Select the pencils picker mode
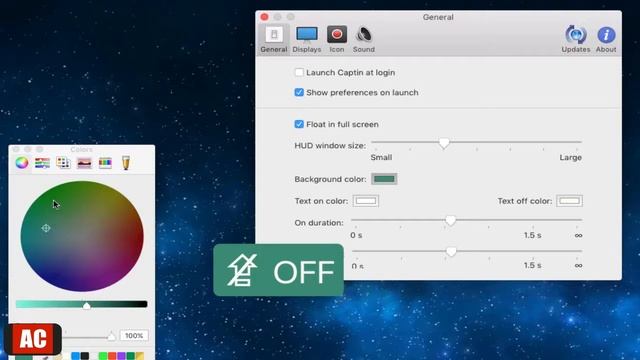Image resolution: width=640 pixels, height=360 pixels. point(126,163)
